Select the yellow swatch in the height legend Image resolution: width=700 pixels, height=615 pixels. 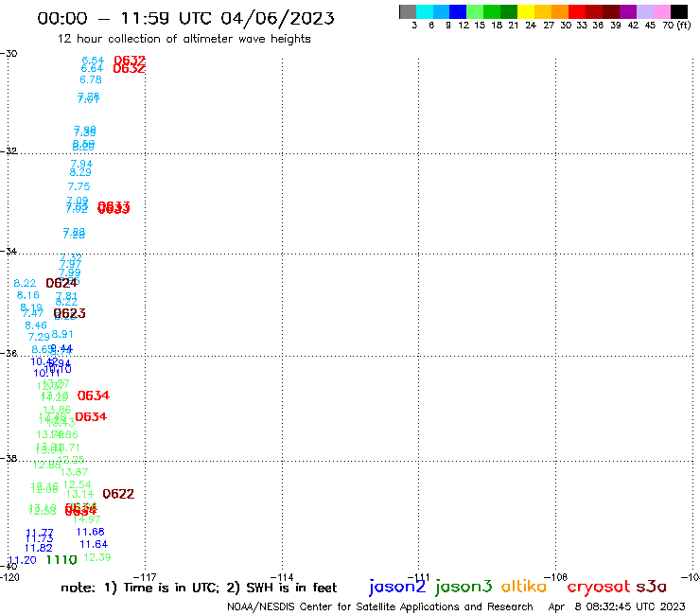point(526,11)
